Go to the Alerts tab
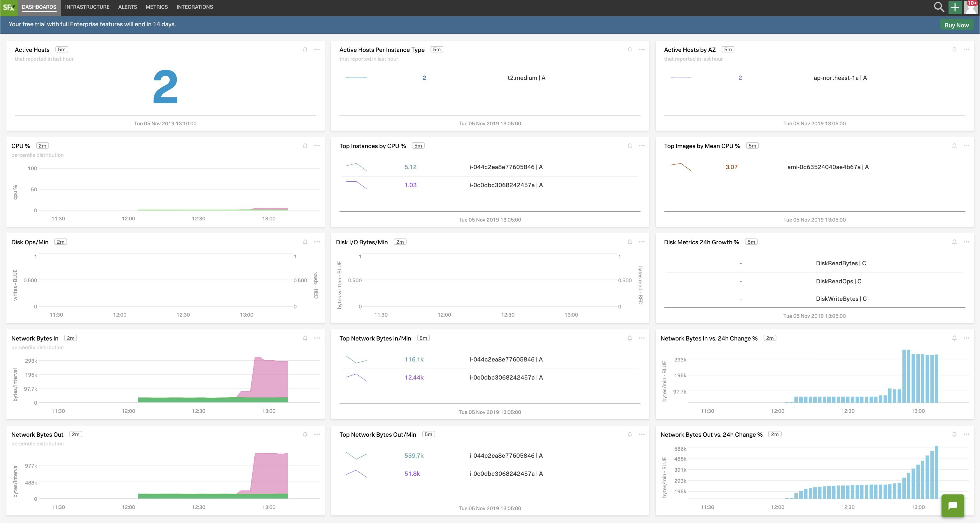980x523 pixels. 127,7
